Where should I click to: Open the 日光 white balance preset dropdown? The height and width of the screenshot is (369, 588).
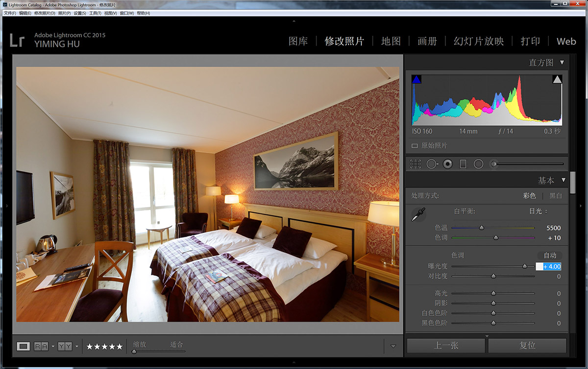(x=538, y=211)
